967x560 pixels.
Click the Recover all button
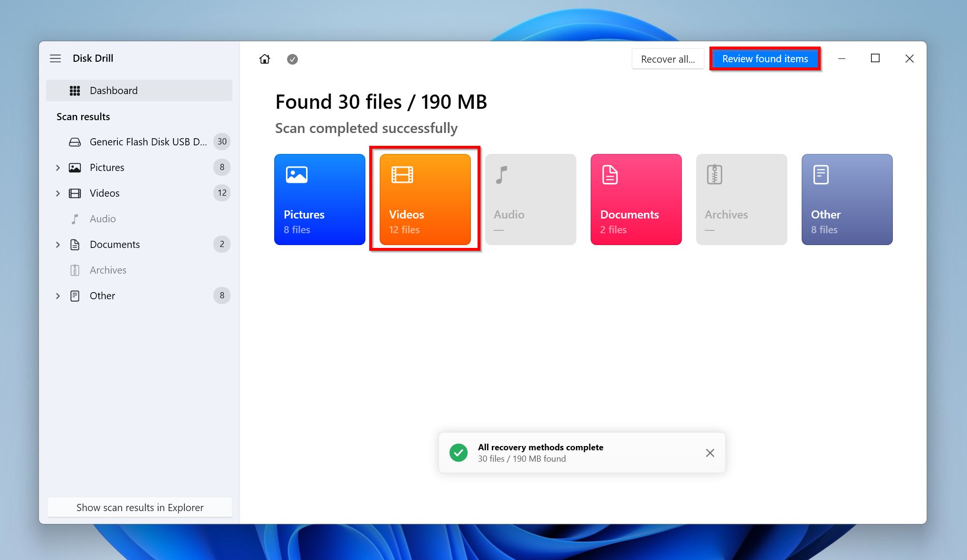tap(668, 59)
